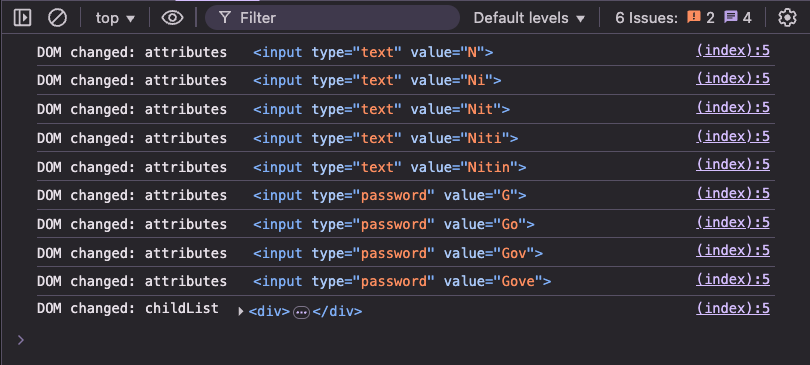Create a live expression with eye icon

click(173, 18)
